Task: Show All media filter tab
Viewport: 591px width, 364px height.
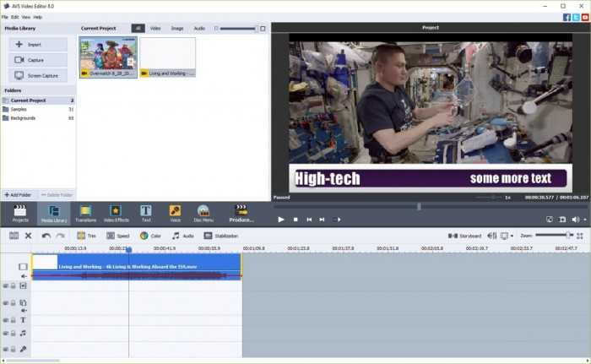Action: [x=138, y=28]
